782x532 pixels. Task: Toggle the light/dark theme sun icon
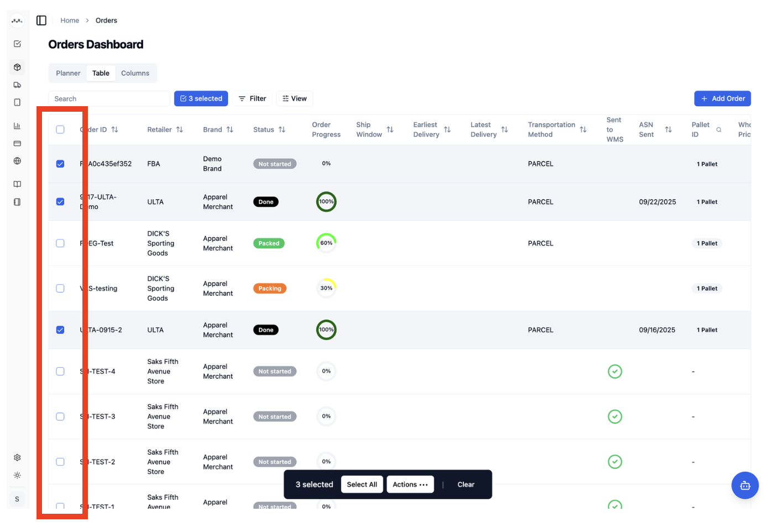pos(17,475)
